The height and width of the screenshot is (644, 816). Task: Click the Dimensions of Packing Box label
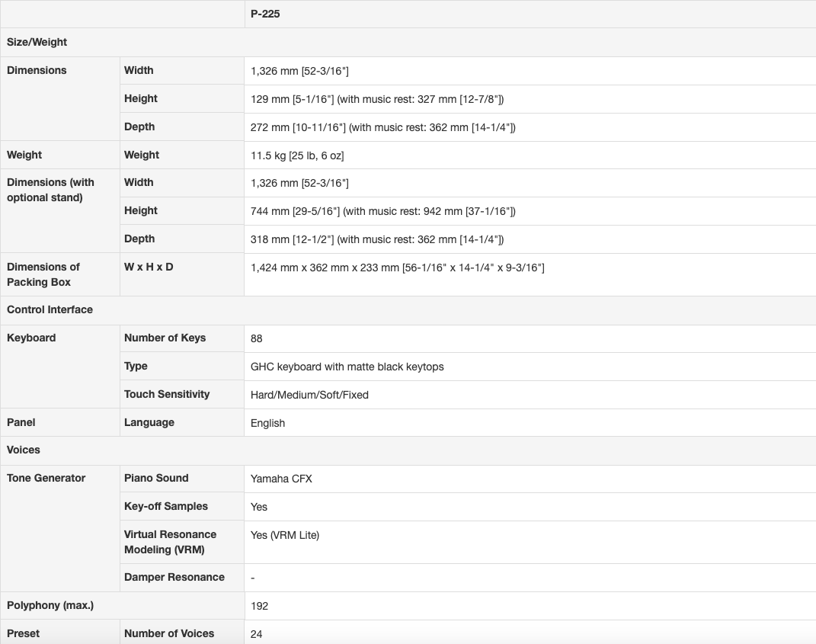click(x=43, y=274)
